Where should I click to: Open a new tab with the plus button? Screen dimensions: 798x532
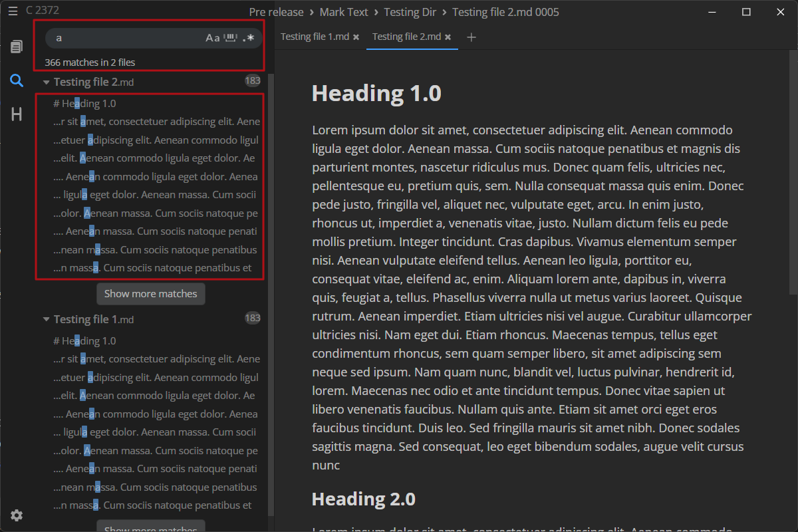(x=471, y=37)
